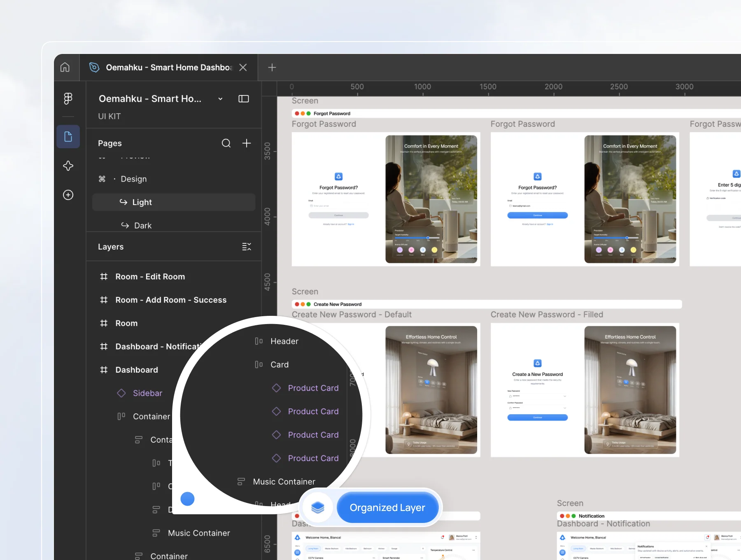Close the Oemahku file tab

pos(243,68)
